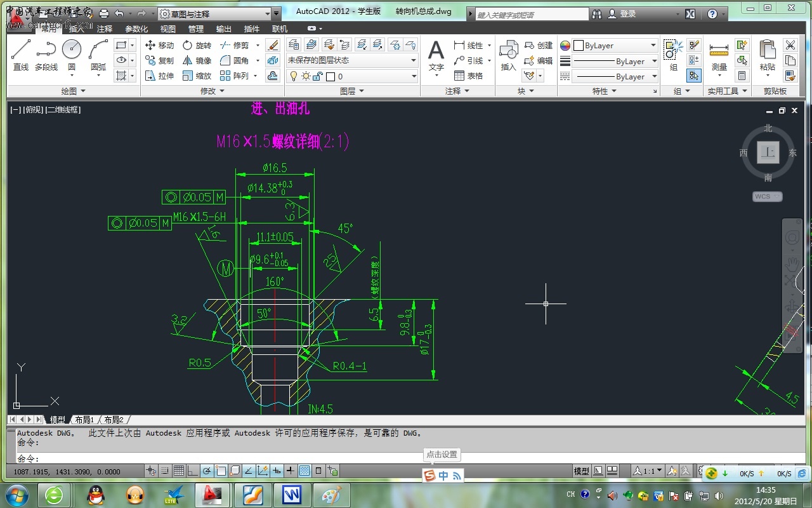The width and height of the screenshot is (812, 508).
Task: Click the 文字 (Text) tool
Action: tap(436, 56)
